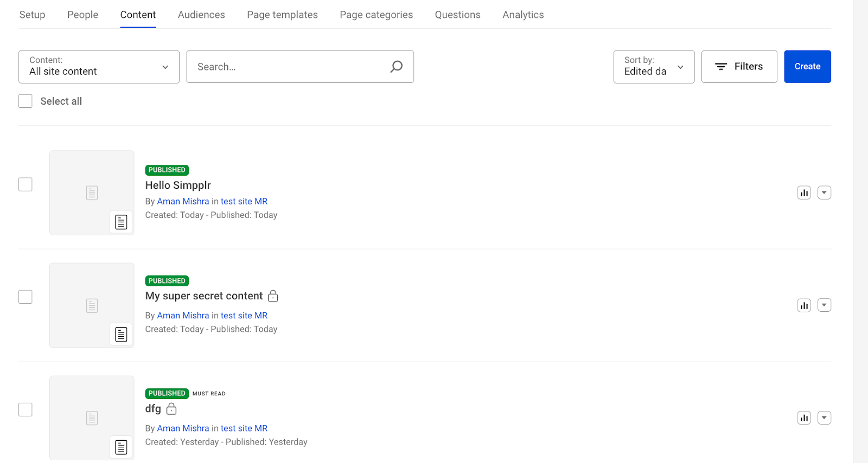Image resolution: width=868 pixels, height=463 pixels.
Task: Open analytics icon for dfg content
Action: click(803, 418)
